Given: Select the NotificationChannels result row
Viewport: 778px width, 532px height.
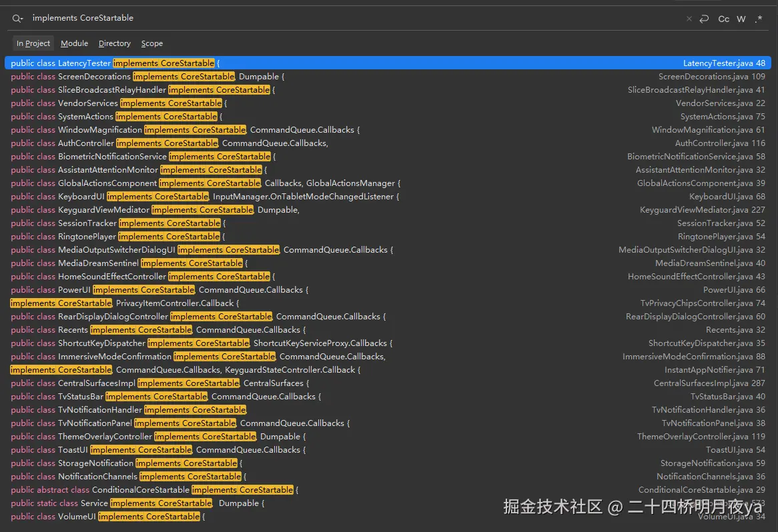Looking at the screenshot, I should [x=388, y=477].
